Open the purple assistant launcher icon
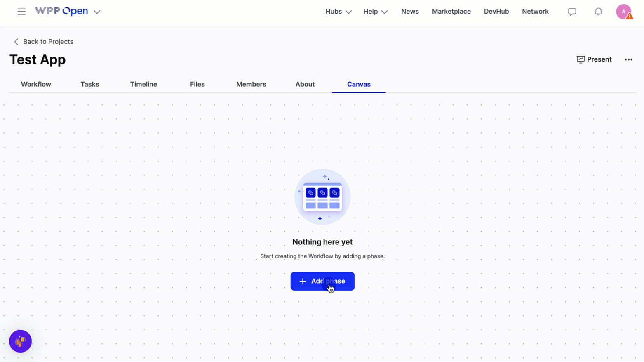 21,341
